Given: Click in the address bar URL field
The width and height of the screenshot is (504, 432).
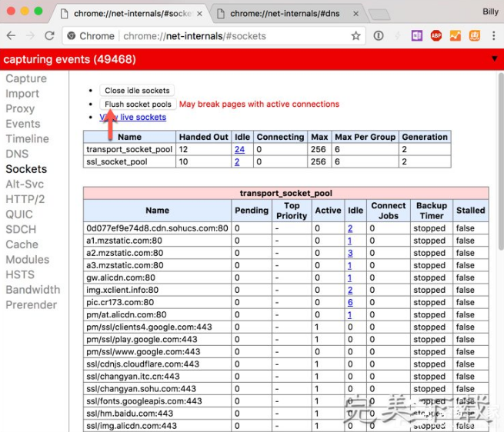Looking at the screenshot, I should coord(231,36).
